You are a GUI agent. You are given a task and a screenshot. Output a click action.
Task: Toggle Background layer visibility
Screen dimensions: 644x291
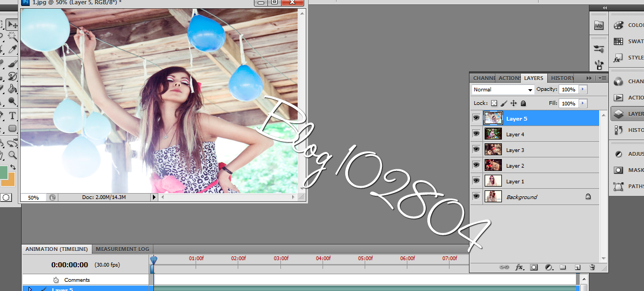(477, 196)
